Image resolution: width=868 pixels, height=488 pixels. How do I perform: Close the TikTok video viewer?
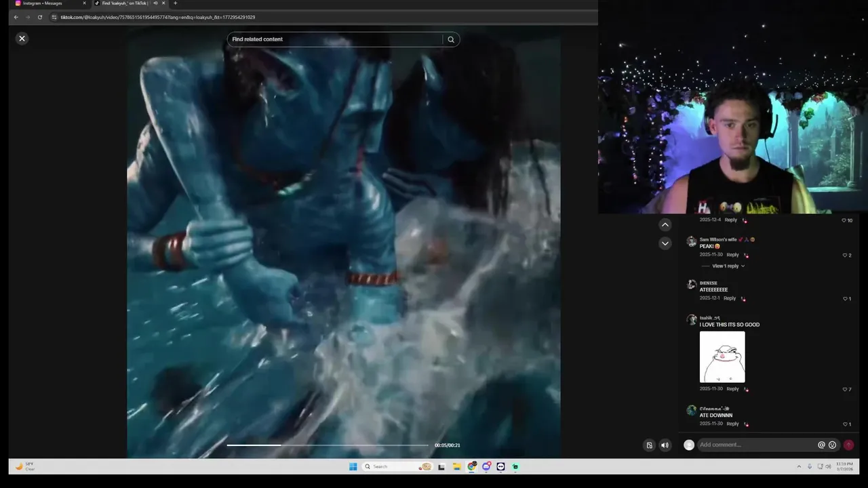pos(22,39)
